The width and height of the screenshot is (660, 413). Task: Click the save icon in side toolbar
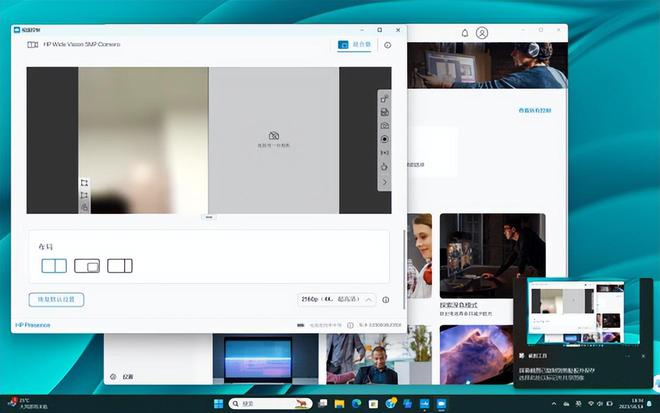click(384, 112)
